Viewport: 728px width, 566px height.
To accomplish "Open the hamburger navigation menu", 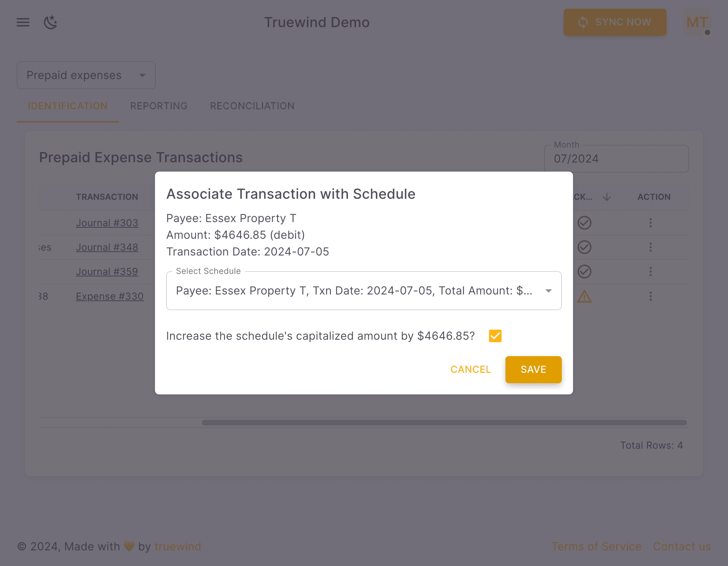I will tap(23, 22).
